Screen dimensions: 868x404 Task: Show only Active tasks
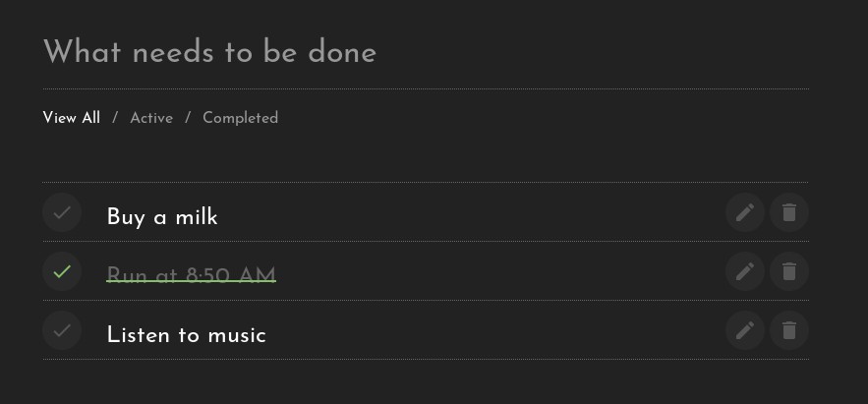point(151,118)
